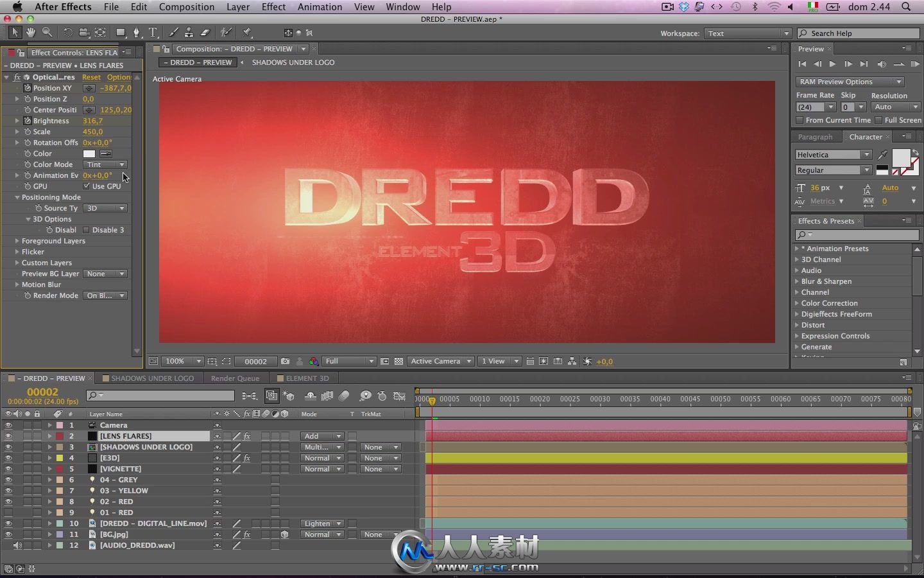Viewport: 924px width, 578px height.
Task: Click the current time indicator in timeline ruler
Action: pos(432,401)
